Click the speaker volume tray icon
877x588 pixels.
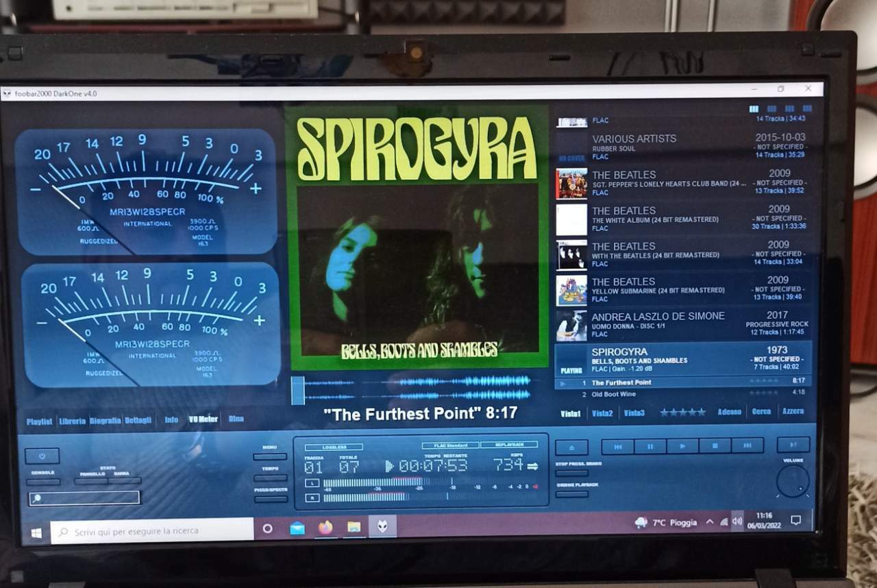tap(737, 521)
